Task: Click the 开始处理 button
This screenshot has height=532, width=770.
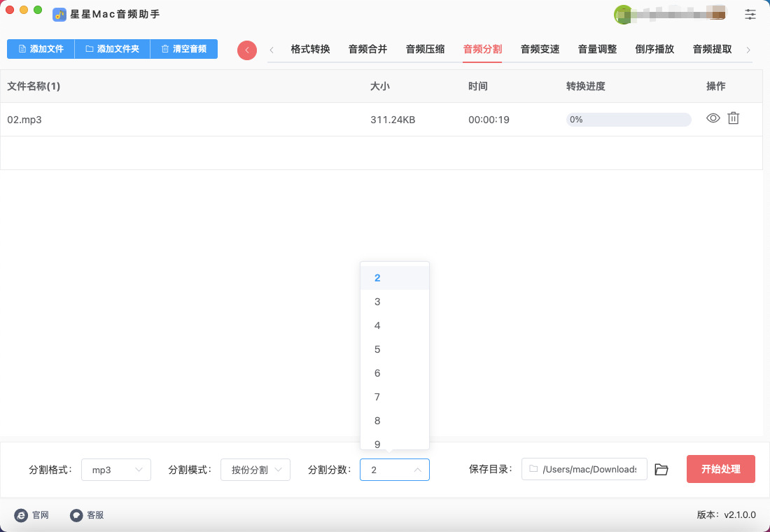Action: [x=720, y=469]
